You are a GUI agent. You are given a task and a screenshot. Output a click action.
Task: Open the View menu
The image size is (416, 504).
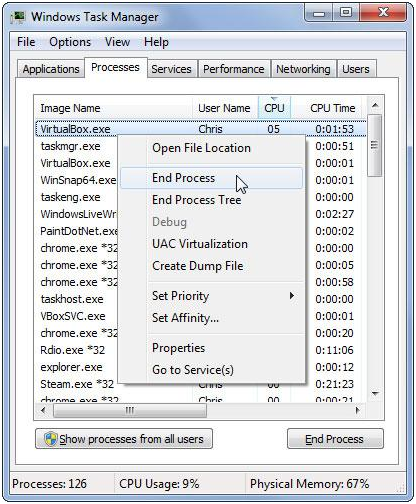pos(117,42)
